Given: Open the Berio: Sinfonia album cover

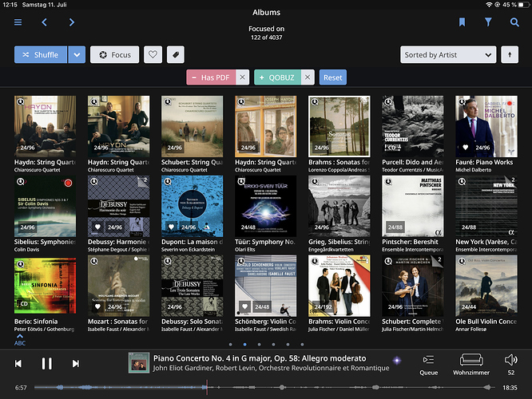Looking at the screenshot, I should coord(45,286).
